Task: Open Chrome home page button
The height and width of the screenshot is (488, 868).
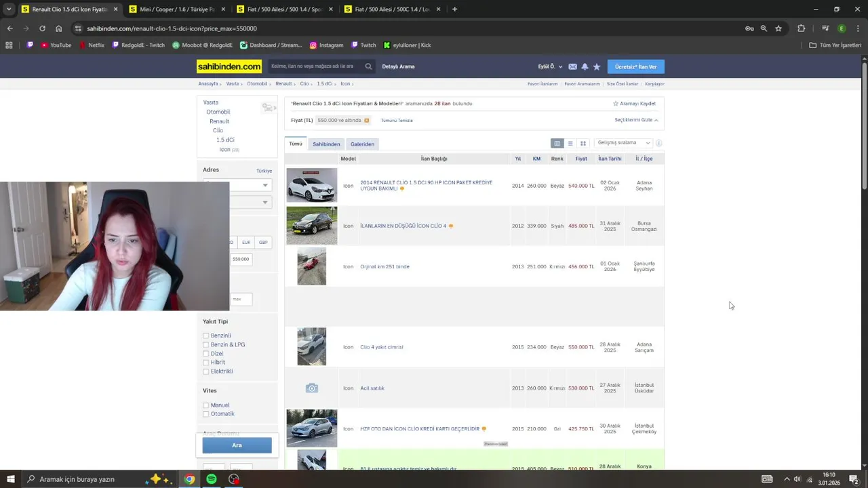Action: (x=58, y=28)
